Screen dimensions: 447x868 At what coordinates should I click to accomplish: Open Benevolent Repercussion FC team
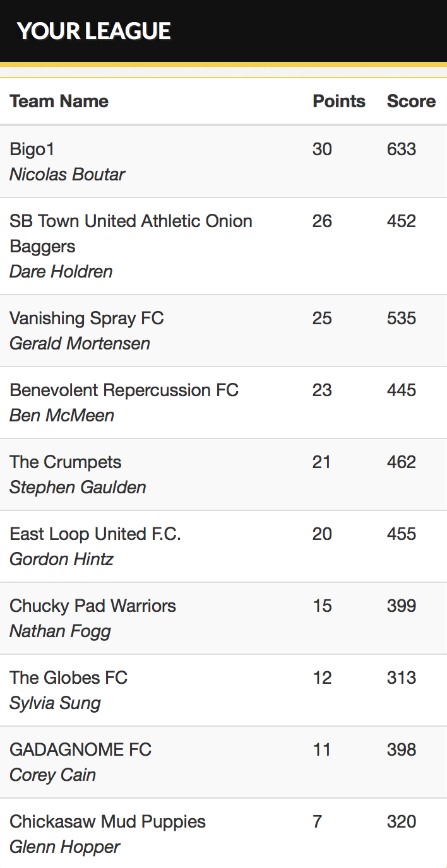coord(124,390)
